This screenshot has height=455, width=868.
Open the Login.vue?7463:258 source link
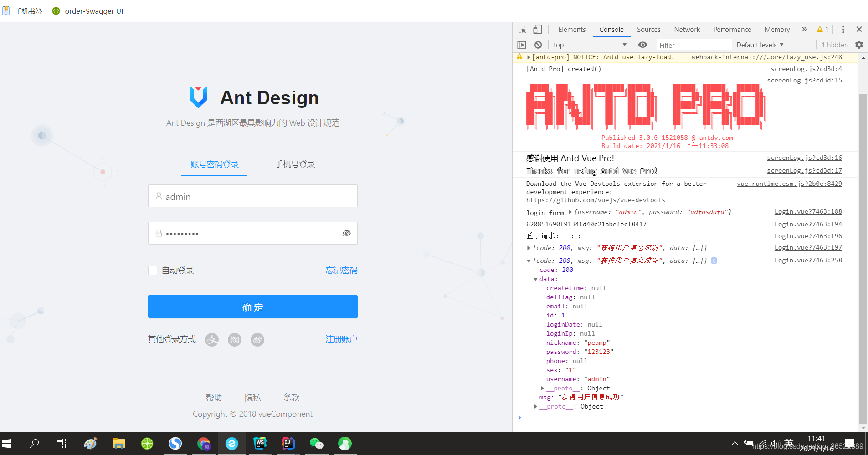coord(808,261)
